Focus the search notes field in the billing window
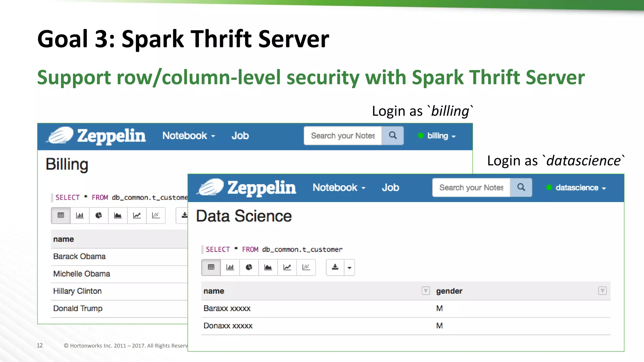The image size is (644, 362). 343,136
